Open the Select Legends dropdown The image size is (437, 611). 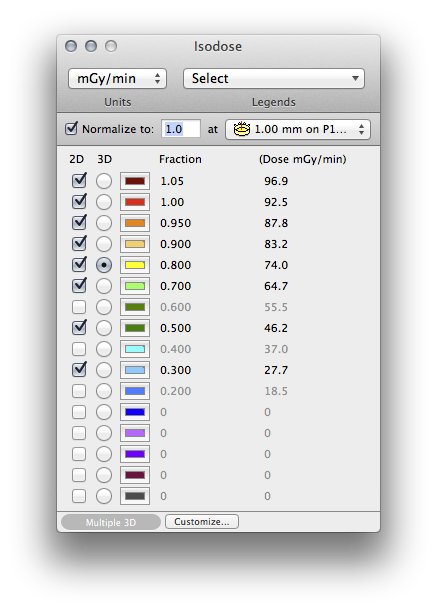pyautogui.click(x=274, y=79)
